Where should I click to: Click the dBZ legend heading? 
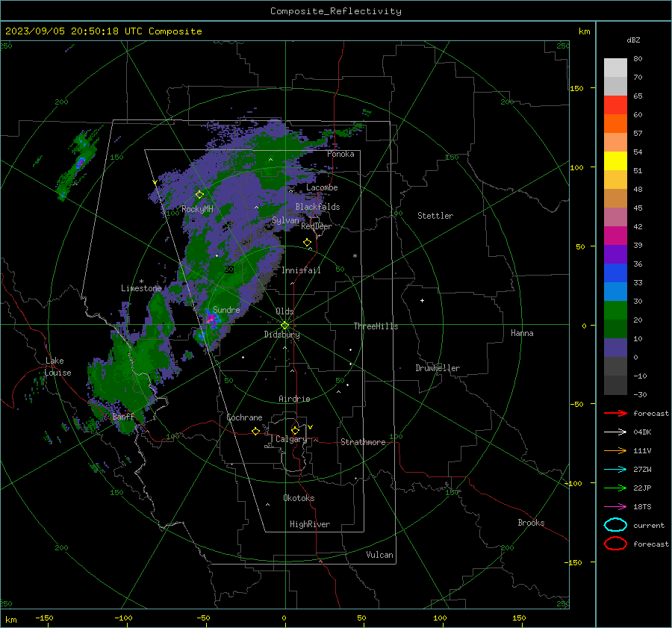click(x=633, y=40)
